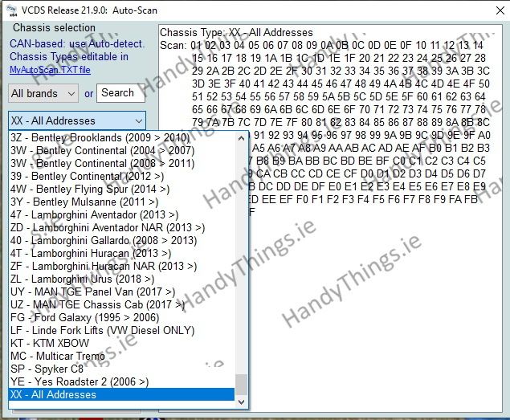Screen dimensions: 510x420
Task: Select KT - KTM XBOW chassis
Action: click(121, 343)
